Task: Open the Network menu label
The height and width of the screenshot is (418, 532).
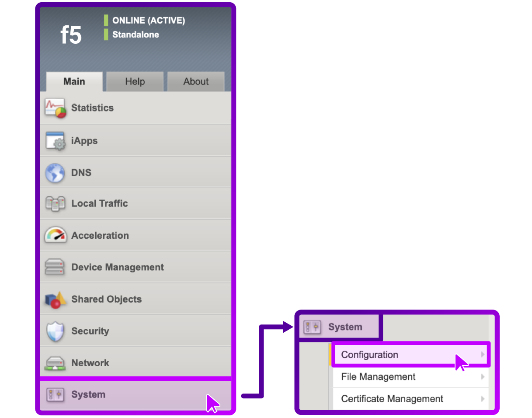Action: tap(90, 363)
